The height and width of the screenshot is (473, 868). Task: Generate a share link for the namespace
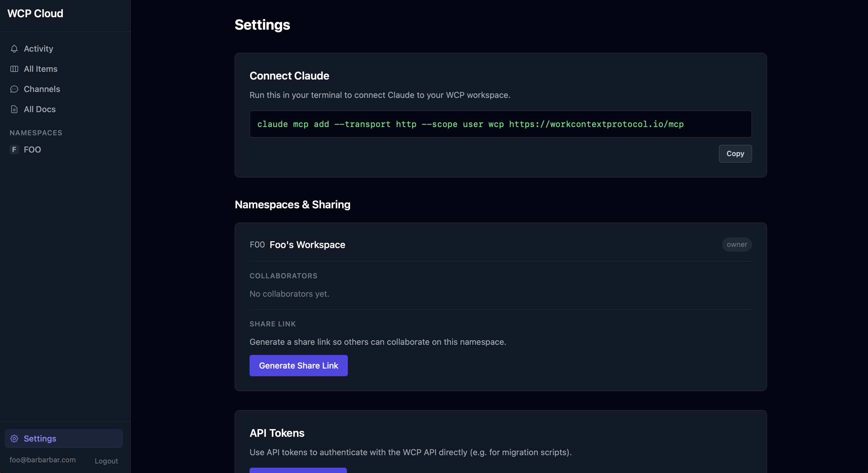click(x=298, y=365)
